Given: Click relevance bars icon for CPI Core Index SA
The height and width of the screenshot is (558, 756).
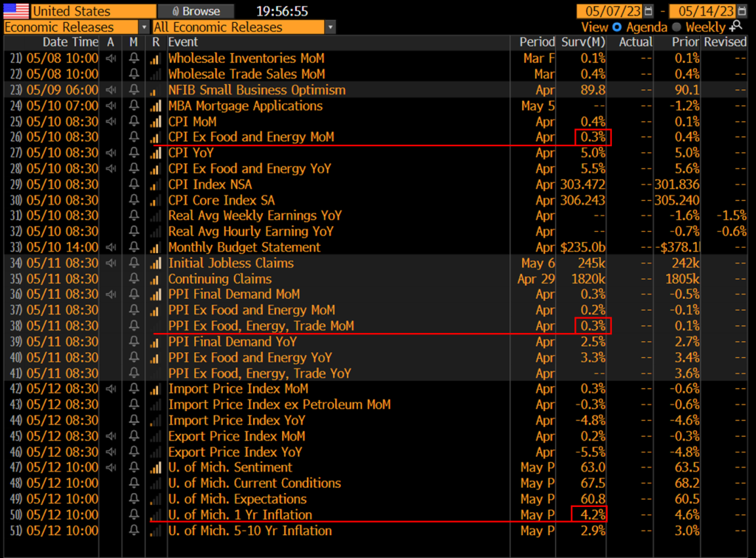Looking at the screenshot, I should tap(156, 201).
